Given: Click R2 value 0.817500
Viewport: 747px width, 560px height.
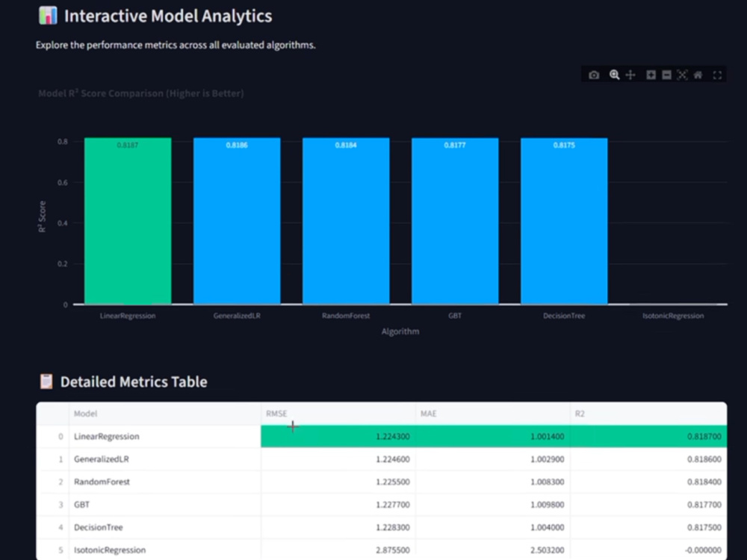Looking at the screenshot, I should coord(648,527).
